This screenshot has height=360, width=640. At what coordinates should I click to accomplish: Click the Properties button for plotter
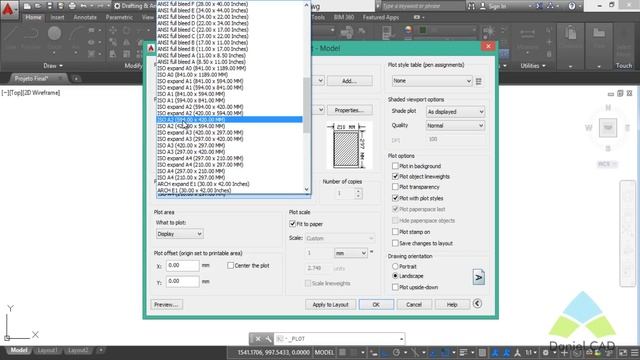tap(349, 110)
